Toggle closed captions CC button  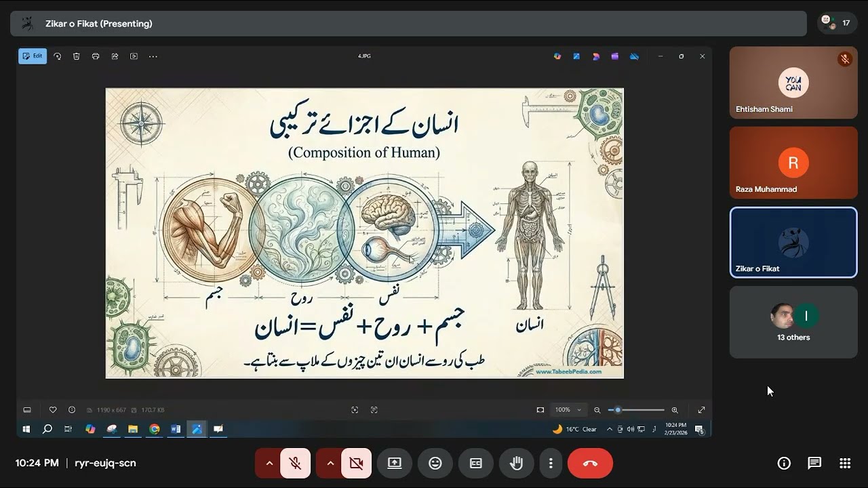476,464
